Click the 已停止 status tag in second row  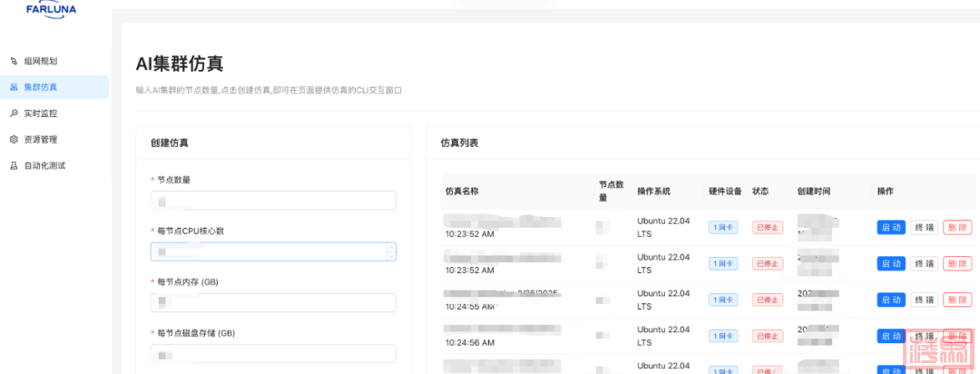click(767, 263)
